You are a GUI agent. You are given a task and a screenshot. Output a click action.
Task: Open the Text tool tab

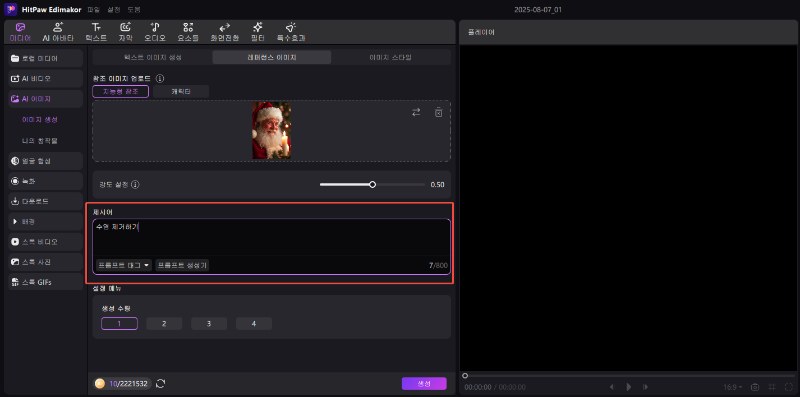pos(96,32)
